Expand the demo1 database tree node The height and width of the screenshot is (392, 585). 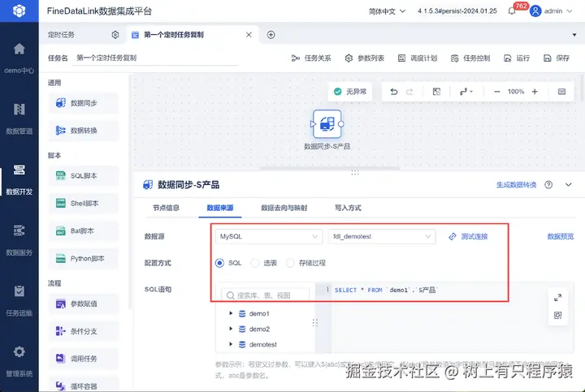231,313
